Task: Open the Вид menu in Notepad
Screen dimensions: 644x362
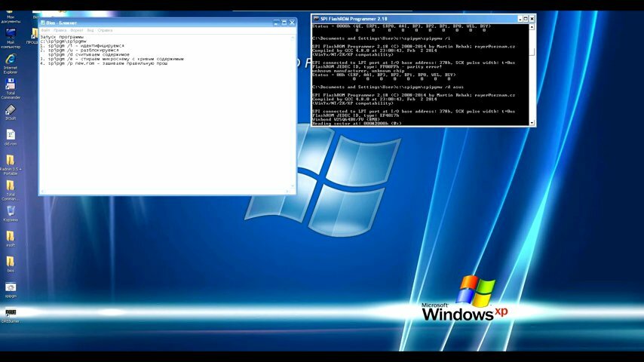Action: coord(90,30)
